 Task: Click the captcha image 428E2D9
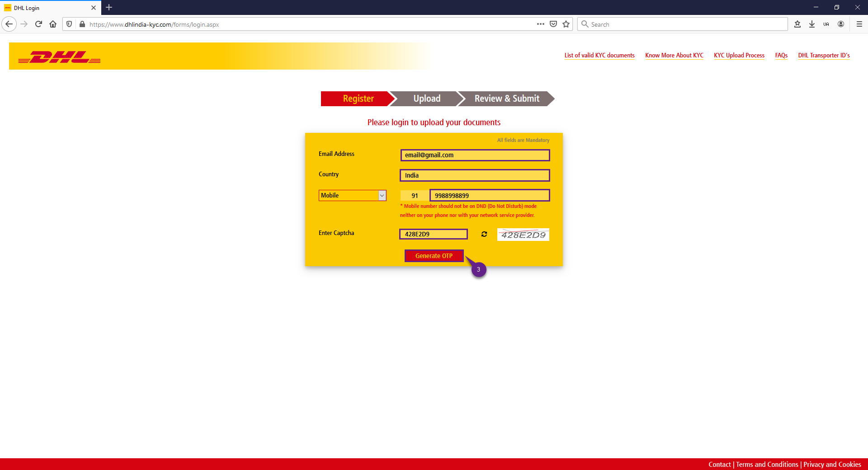click(x=523, y=235)
